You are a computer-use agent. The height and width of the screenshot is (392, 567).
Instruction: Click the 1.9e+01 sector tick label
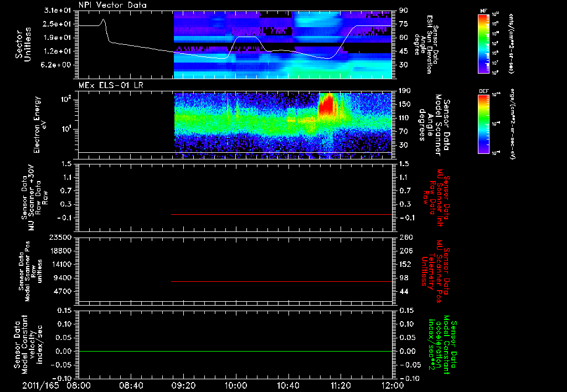58,38
